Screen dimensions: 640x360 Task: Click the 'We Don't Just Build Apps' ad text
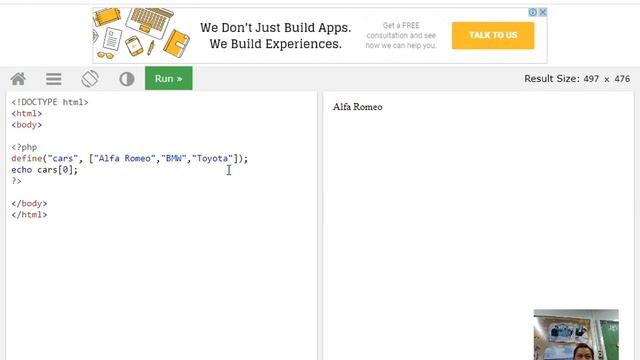point(276,36)
